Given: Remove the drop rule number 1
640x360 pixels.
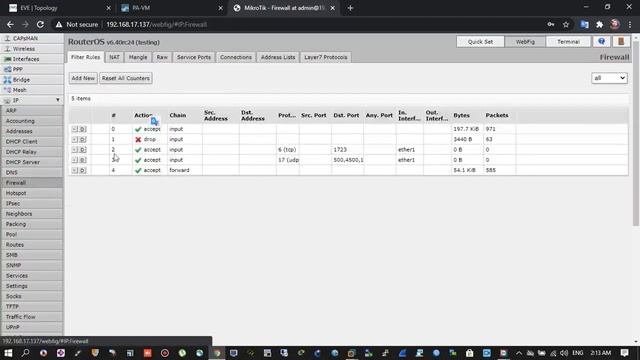Looking at the screenshot, I should pos(74,139).
